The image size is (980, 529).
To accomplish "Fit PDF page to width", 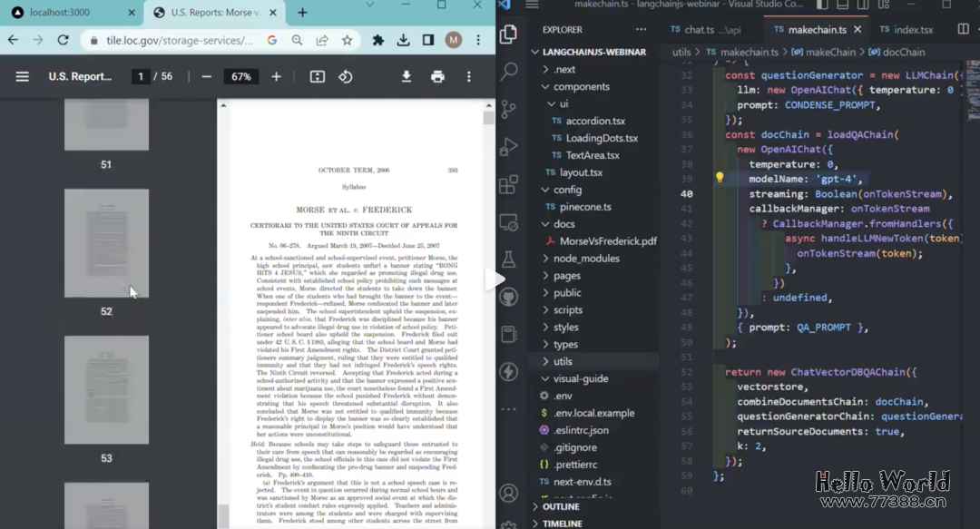I will [317, 77].
